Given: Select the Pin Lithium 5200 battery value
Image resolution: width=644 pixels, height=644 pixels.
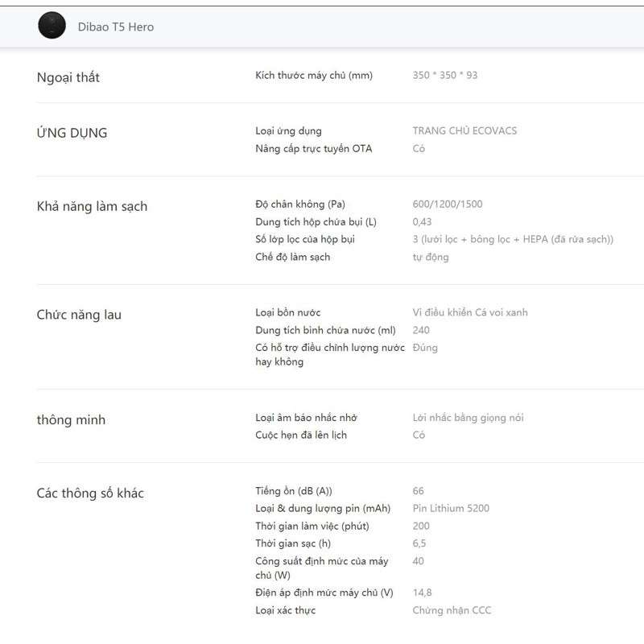Looking at the screenshot, I should point(451,509).
